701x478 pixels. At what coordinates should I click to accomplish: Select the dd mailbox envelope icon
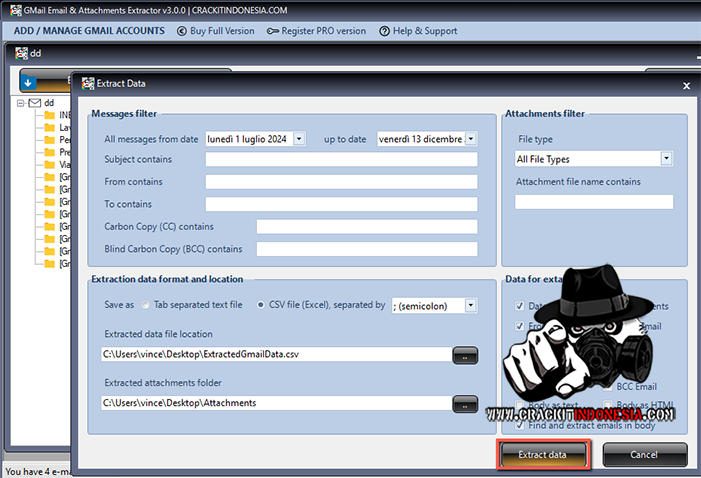coord(34,103)
